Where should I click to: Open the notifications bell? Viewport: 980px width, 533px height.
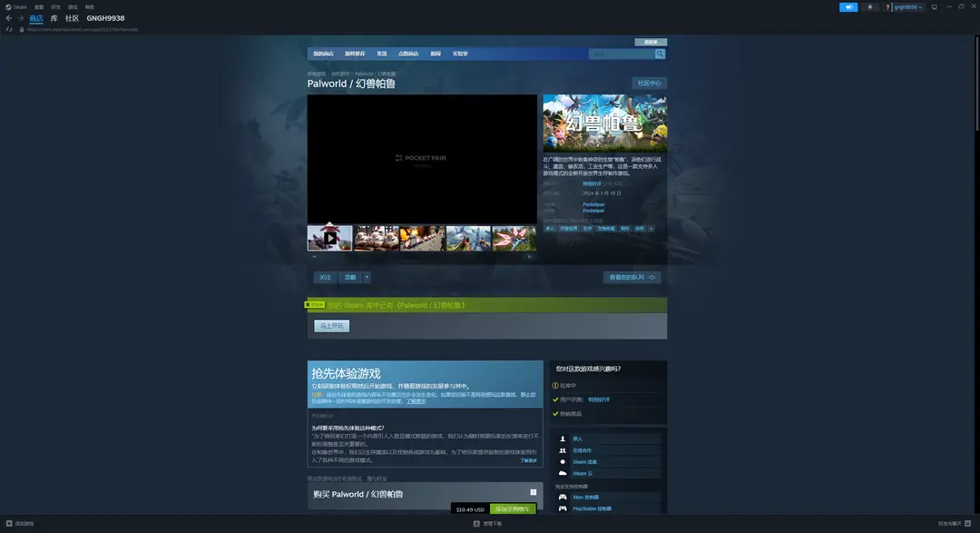(x=869, y=7)
